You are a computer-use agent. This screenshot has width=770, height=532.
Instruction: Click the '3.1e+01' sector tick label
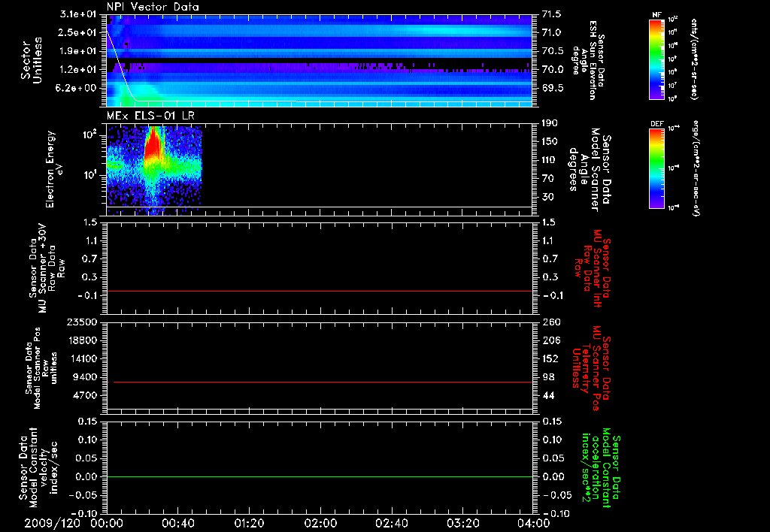click(x=77, y=14)
